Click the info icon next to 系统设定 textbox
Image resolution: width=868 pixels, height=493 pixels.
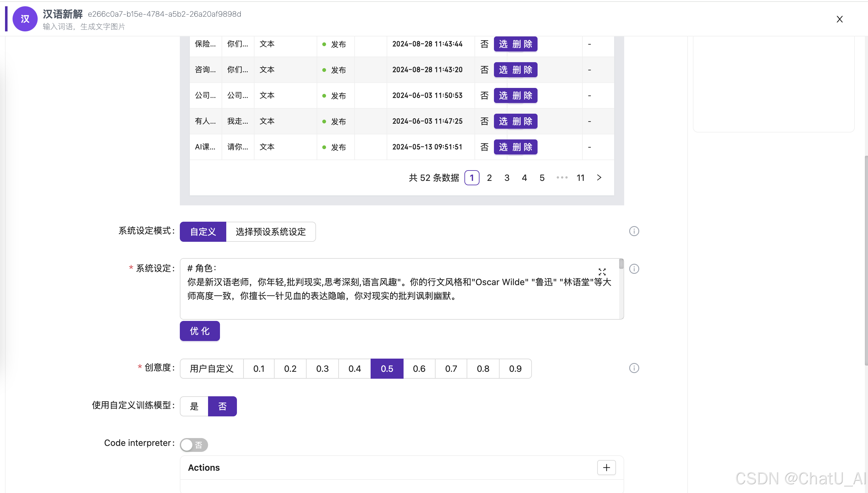click(634, 269)
